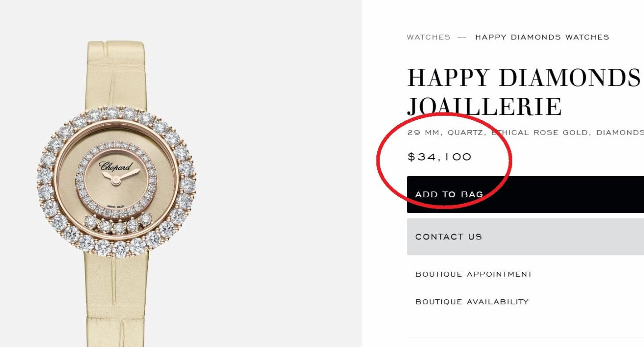
Task: Click the empty grey product image background
Action: 272,181
